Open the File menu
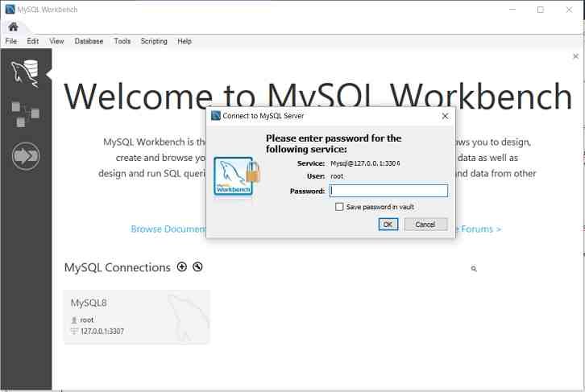Screen dimensions: 585x392 (x=11, y=41)
